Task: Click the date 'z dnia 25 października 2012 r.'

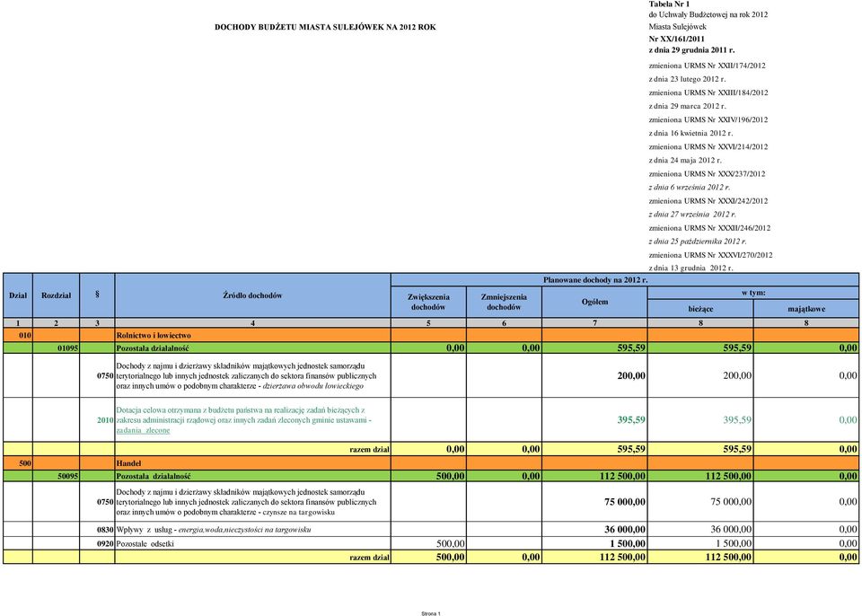Action: [698, 241]
